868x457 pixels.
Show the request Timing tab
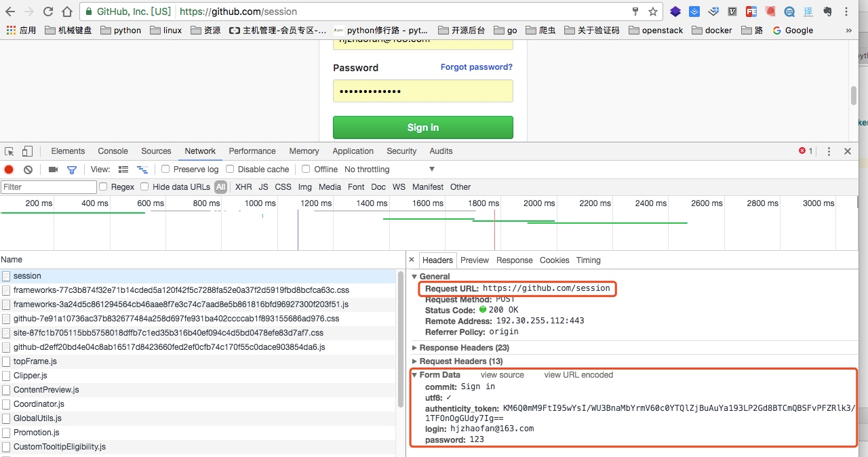pos(589,260)
